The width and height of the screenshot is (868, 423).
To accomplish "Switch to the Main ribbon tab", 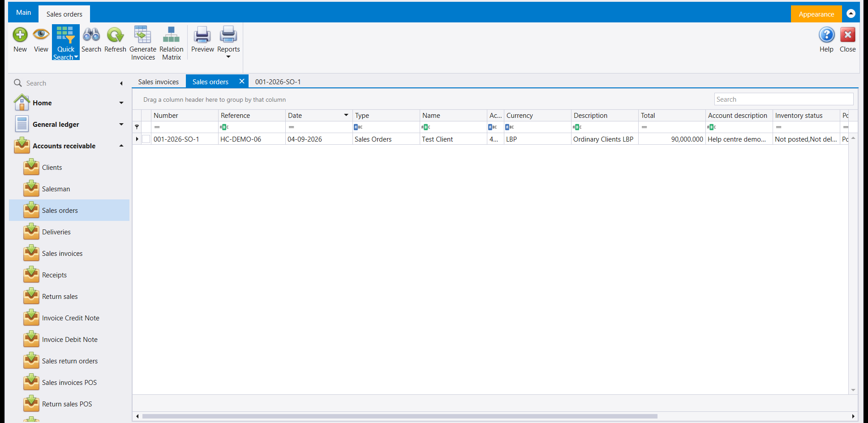I will [23, 13].
